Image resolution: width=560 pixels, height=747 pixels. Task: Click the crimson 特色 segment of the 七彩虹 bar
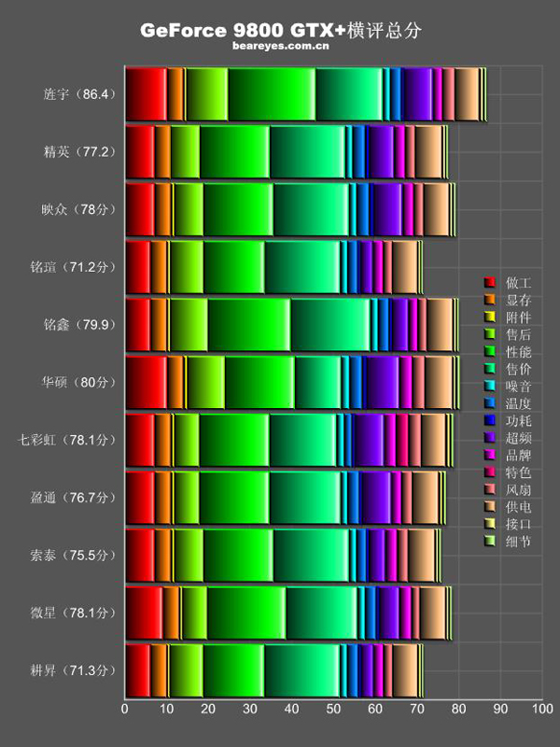pos(402,440)
